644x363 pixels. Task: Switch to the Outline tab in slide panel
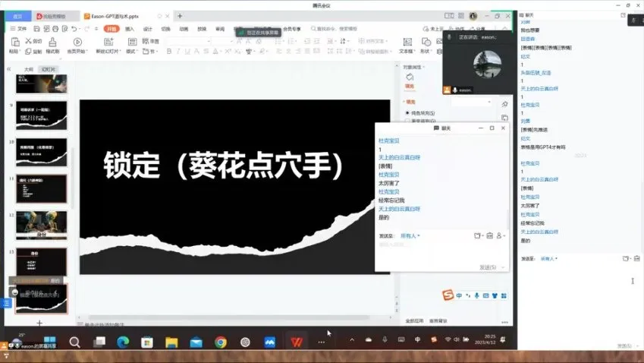[x=29, y=69]
